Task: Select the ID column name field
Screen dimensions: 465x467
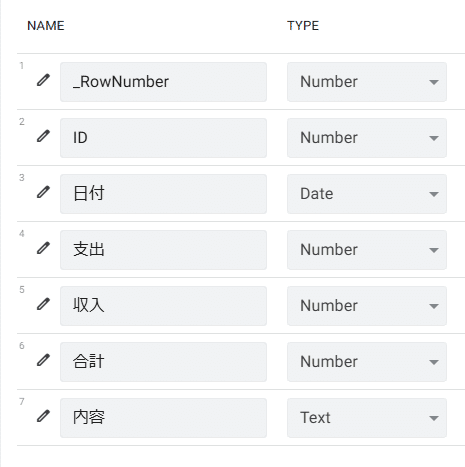Action: point(163,138)
